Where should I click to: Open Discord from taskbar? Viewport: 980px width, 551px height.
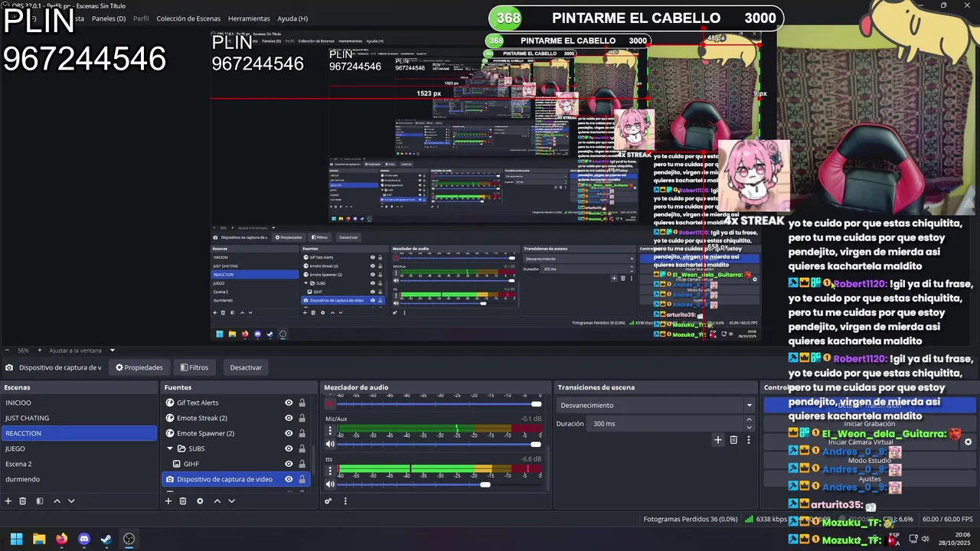84,539
